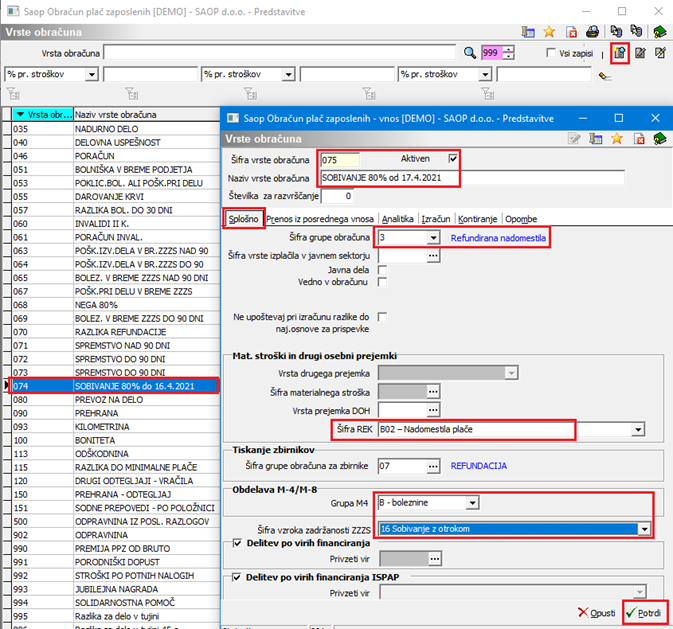Click the data export icon beside the printer icon
Image resolution: width=673 pixels, height=629 pixels.
pos(616,31)
